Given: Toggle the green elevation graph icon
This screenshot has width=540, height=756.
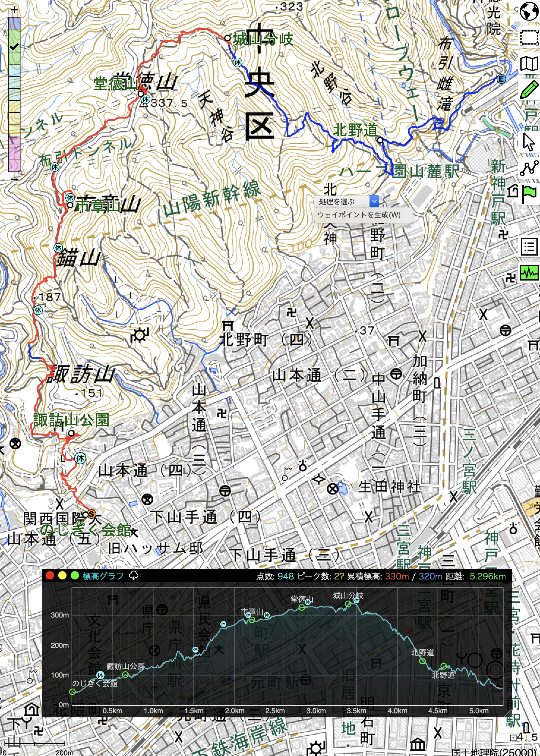Looking at the screenshot, I should pos(529,273).
